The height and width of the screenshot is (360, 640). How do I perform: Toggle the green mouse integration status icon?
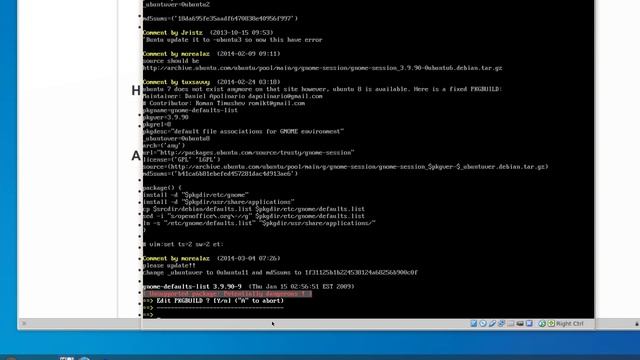(x=542, y=324)
